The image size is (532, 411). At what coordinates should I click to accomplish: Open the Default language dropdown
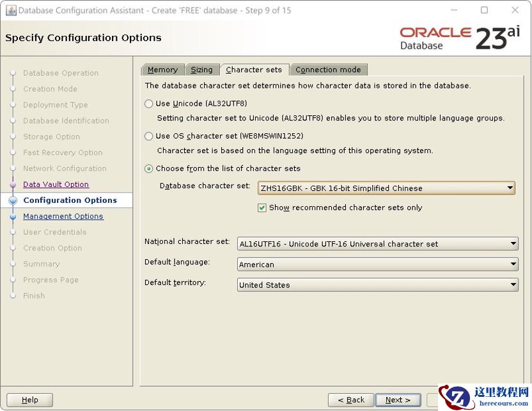click(378, 264)
